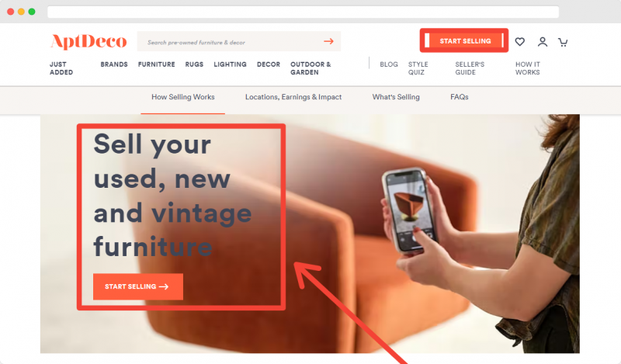Click the search furniture & decor field
Viewport: 621px width, 364px height.
[239, 41]
